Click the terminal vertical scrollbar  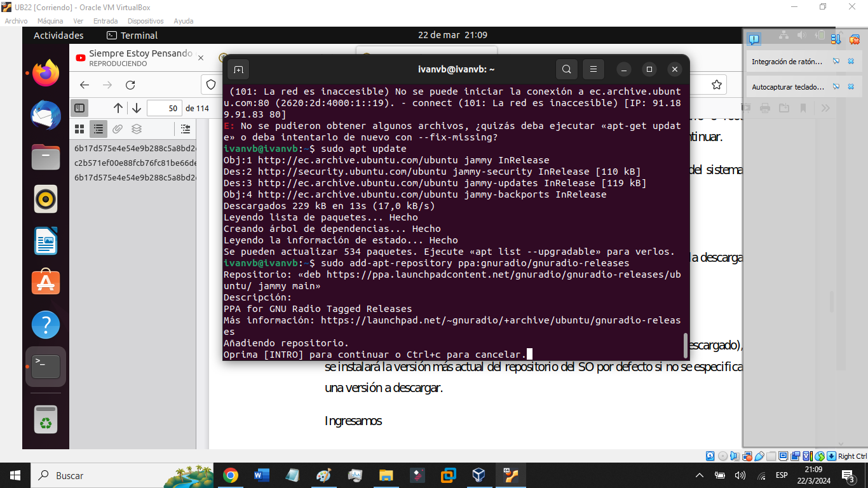tap(686, 345)
